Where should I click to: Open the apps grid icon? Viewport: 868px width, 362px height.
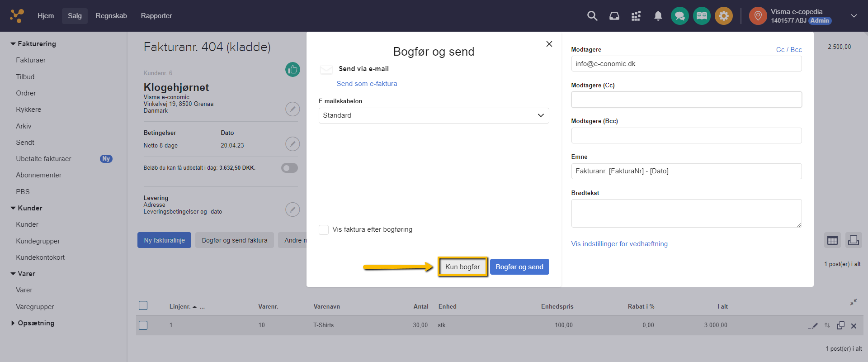pyautogui.click(x=636, y=16)
